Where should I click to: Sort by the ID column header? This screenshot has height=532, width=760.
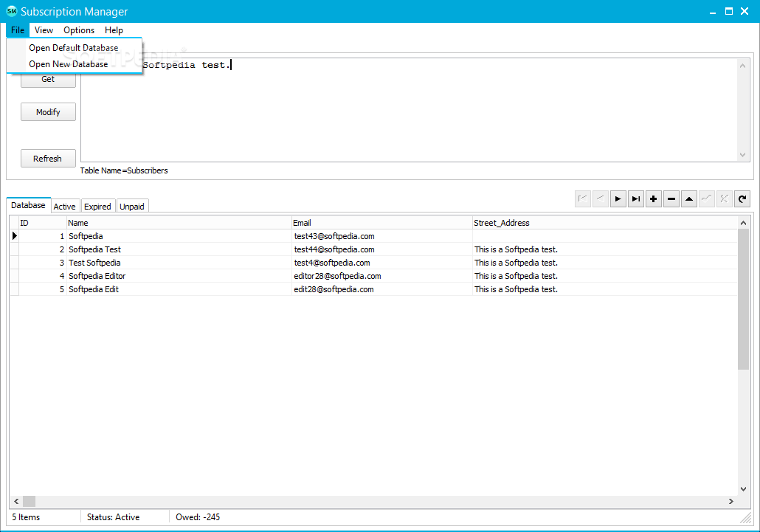click(x=42, y=223)
